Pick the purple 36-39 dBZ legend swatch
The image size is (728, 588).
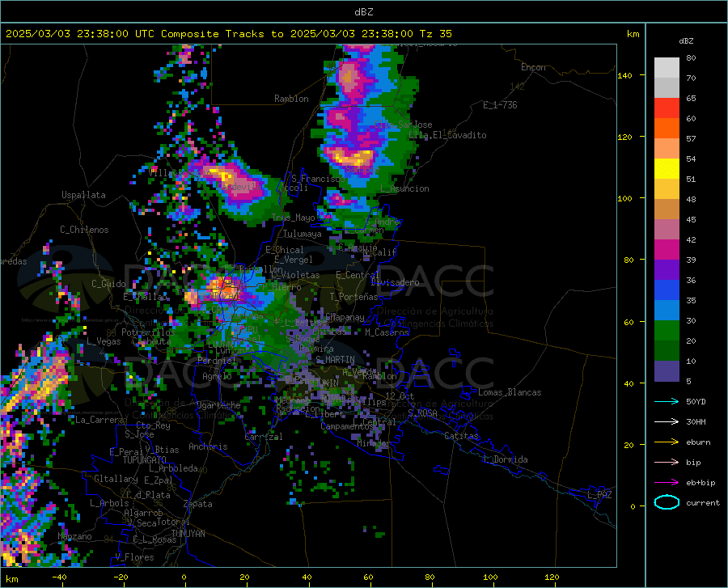pos(667,270)
